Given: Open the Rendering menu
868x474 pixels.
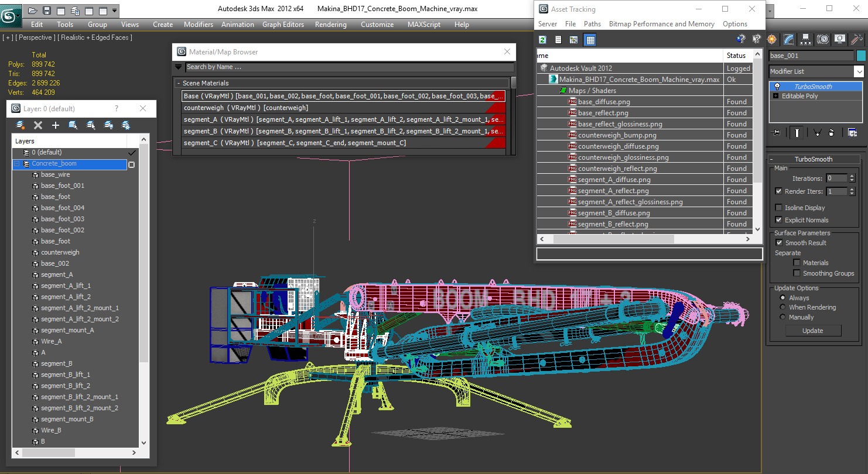Looking at the screenshot, I should (330, 25).
